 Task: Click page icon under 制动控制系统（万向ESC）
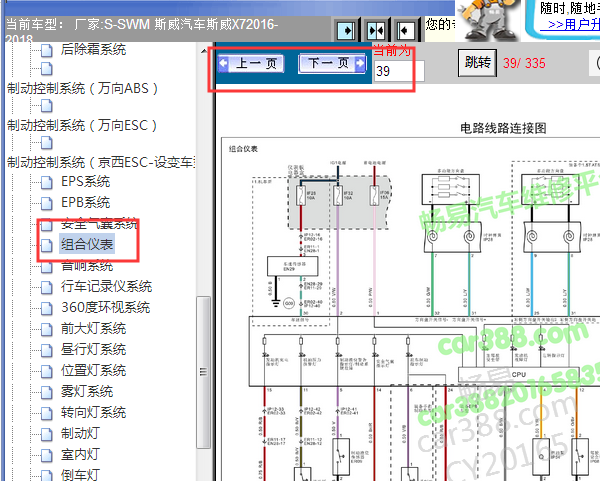point(47,143)
